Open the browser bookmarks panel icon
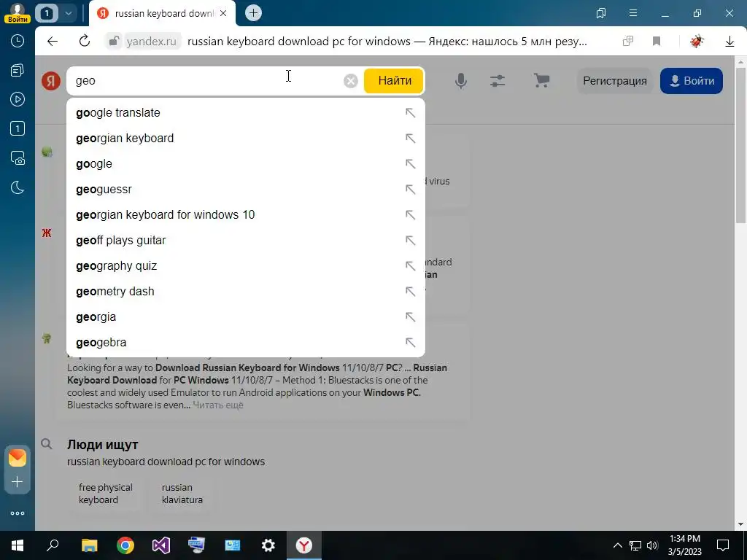 pos(601,13)
